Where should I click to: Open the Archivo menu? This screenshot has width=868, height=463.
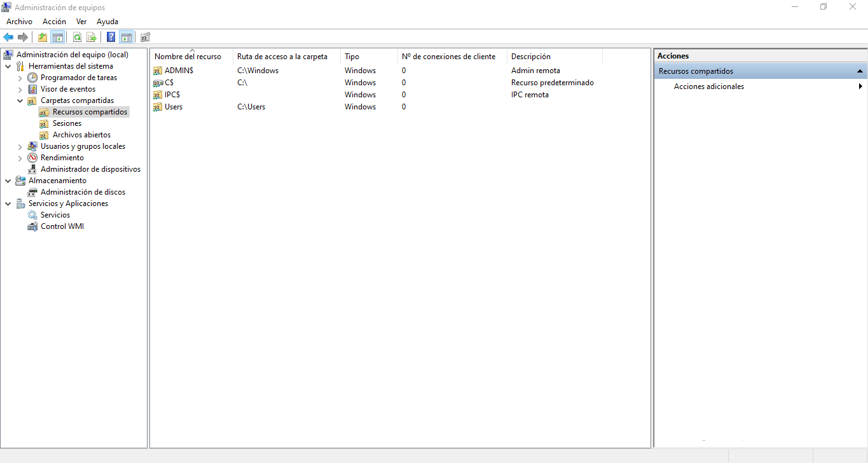pos(19,22)
